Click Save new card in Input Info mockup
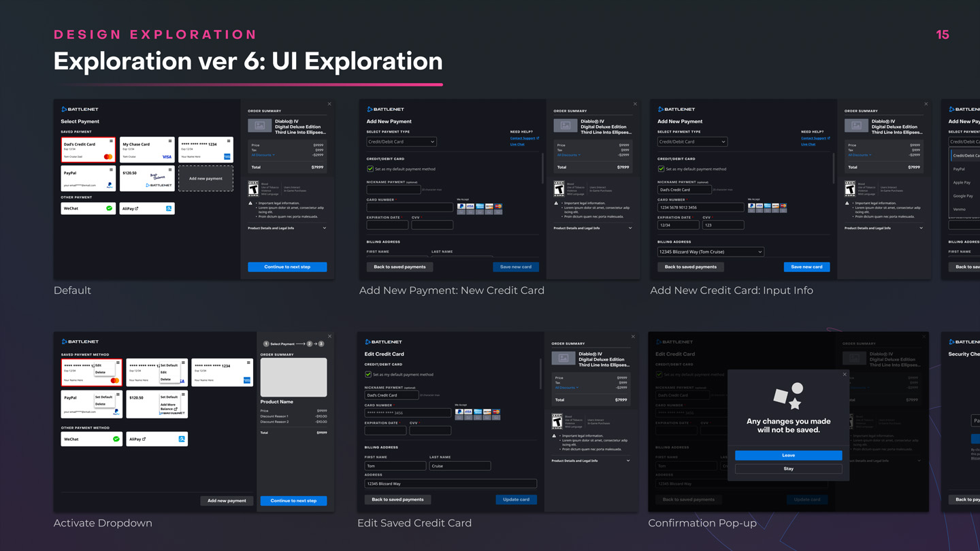This screenshot has height=551, width=980. coord(806,267)
